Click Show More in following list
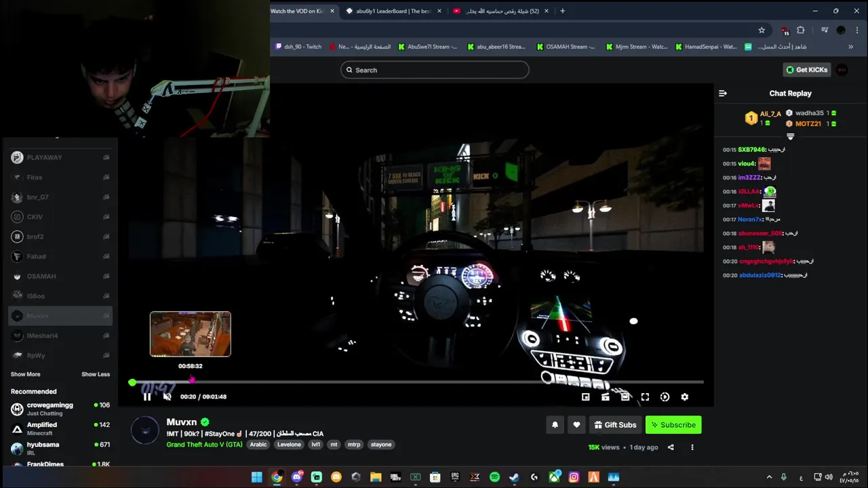Viewport: 868px width, 488px height. click(25, 374)
